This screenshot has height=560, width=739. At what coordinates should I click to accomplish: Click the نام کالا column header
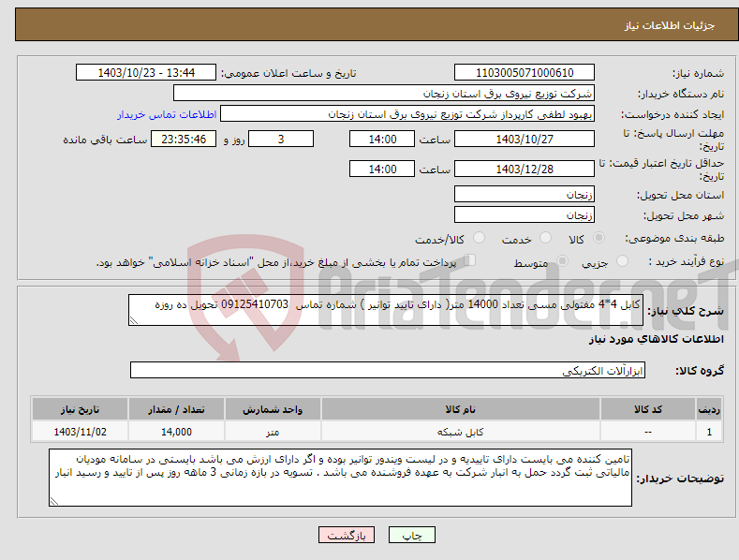461,409
